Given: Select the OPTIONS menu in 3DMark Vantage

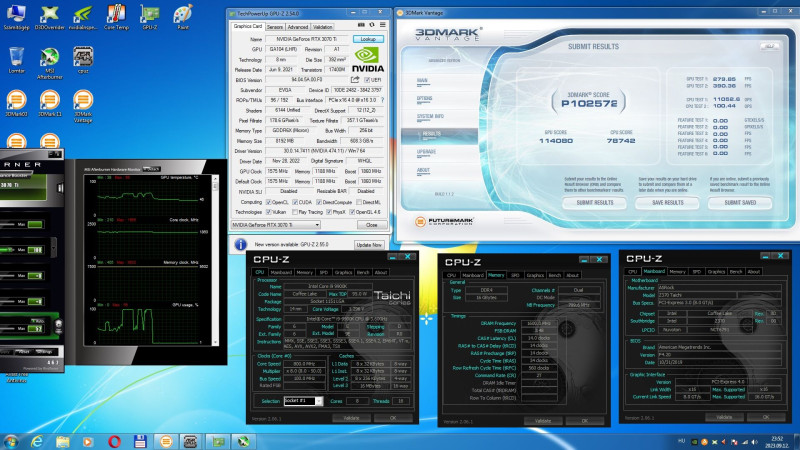Looking at the screenshot, I should tap(424, 98).
